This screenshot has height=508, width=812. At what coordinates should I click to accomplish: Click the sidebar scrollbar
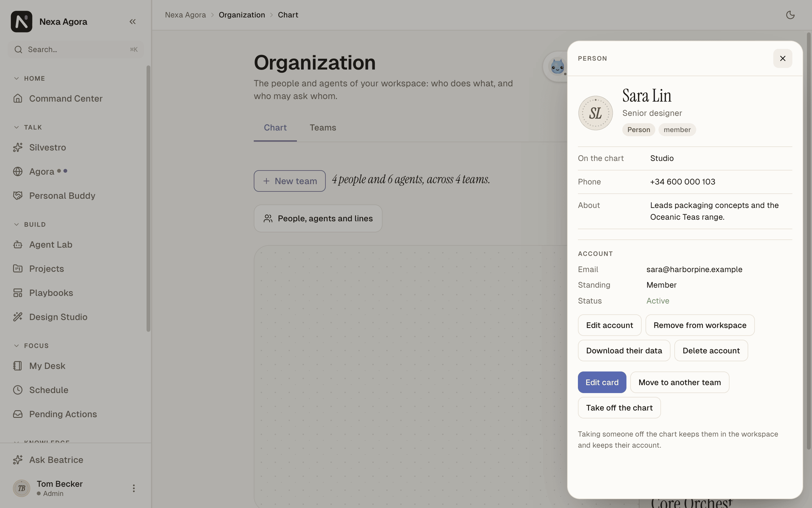[148, 198]
